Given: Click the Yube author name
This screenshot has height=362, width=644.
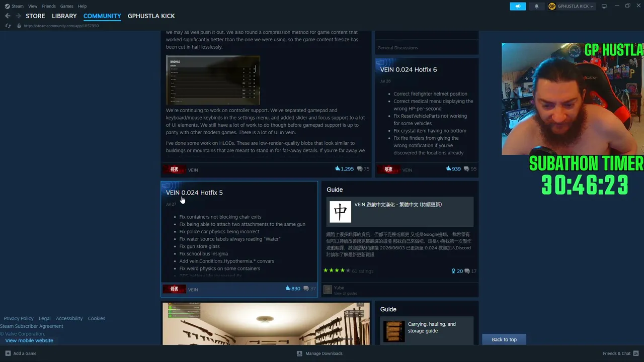Looking at the screenshot, I should pyautogui.click(x=339, y=288).
